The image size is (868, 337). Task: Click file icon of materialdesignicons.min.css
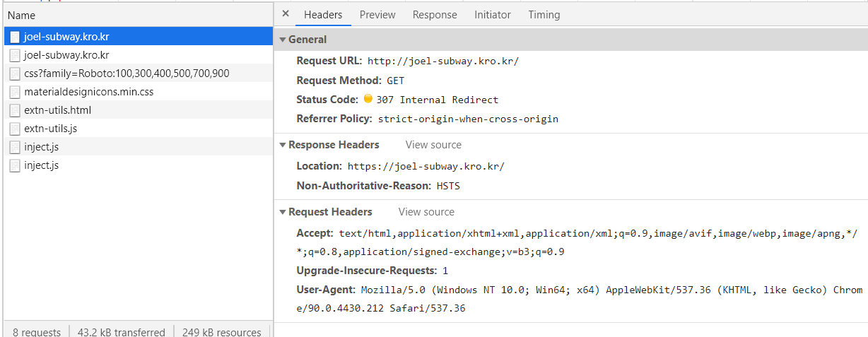pyautogui.click(x=15, y=92)
